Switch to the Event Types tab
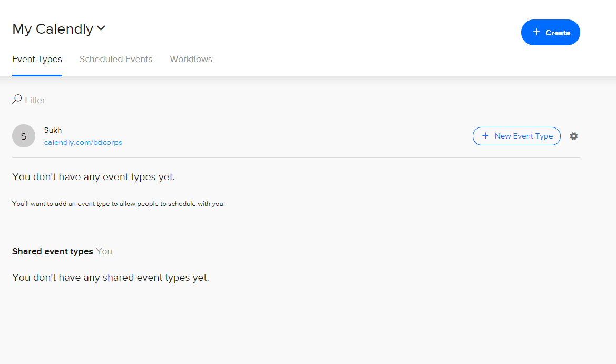616x364 pixels. (x=37, y=60)
